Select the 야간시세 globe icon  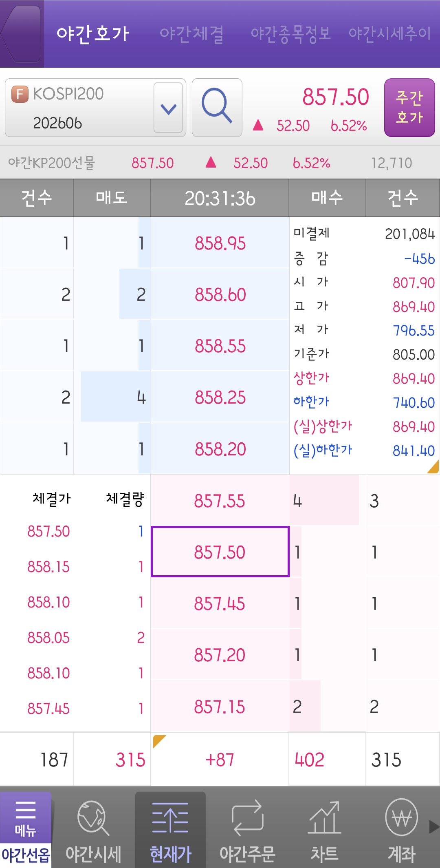(93, 819)
